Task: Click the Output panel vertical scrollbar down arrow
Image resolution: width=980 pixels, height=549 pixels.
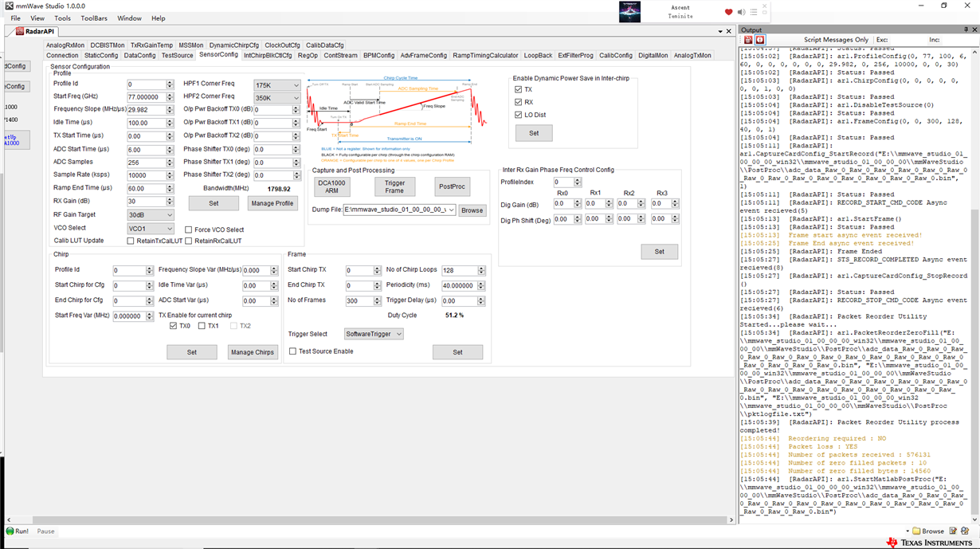Action: [x=975, y=519]
